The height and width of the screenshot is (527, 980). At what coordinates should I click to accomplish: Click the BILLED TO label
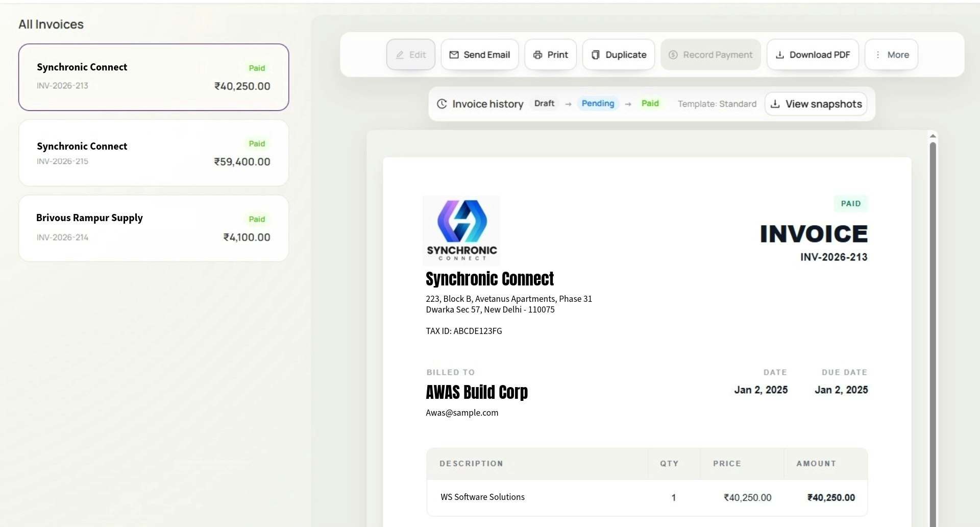(x=451, y=372)
